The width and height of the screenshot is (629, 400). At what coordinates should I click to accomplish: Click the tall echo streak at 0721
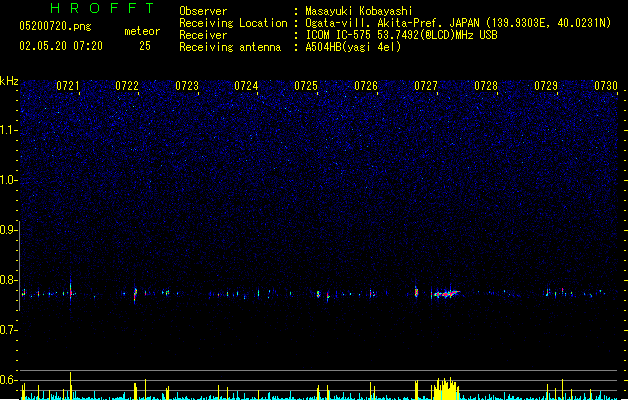[x=71, y=291]
